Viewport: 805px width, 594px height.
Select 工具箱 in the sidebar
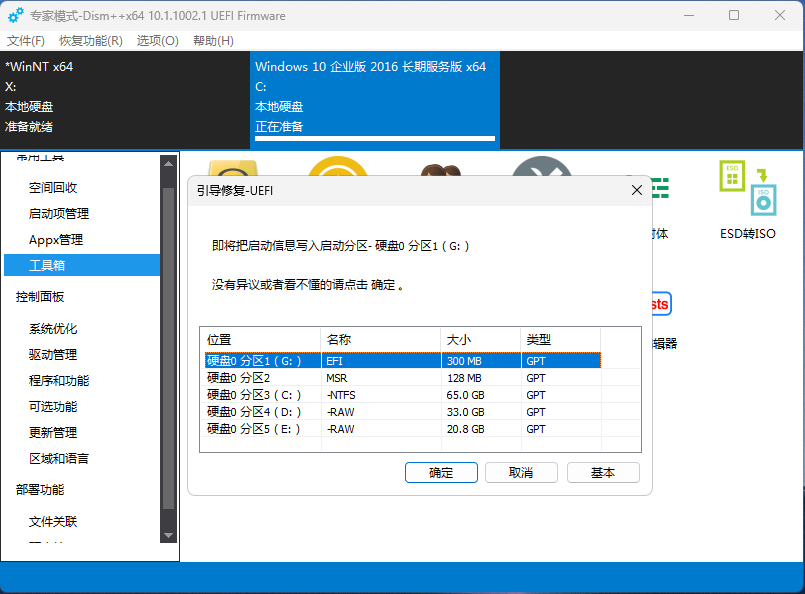pos(82,265)
